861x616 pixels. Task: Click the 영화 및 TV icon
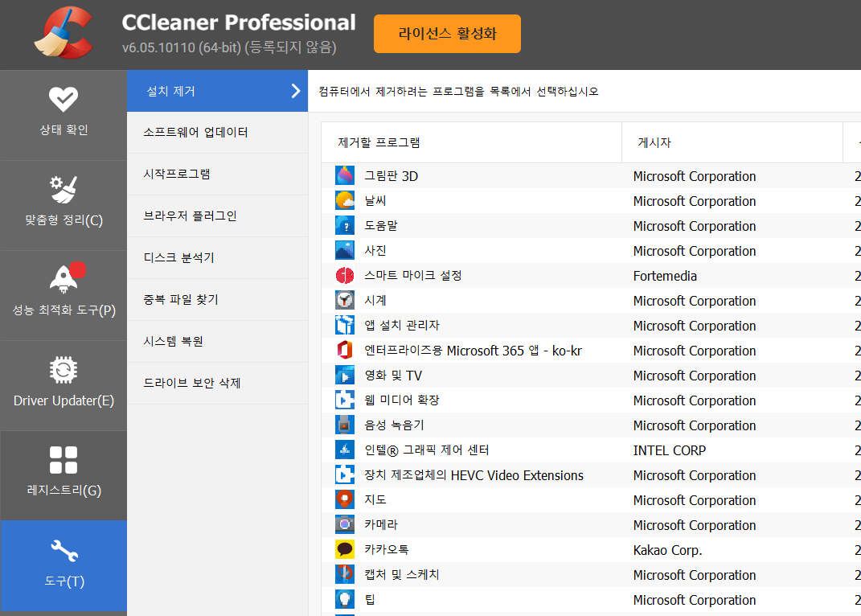pyautogui.click(x=345, y=376)
